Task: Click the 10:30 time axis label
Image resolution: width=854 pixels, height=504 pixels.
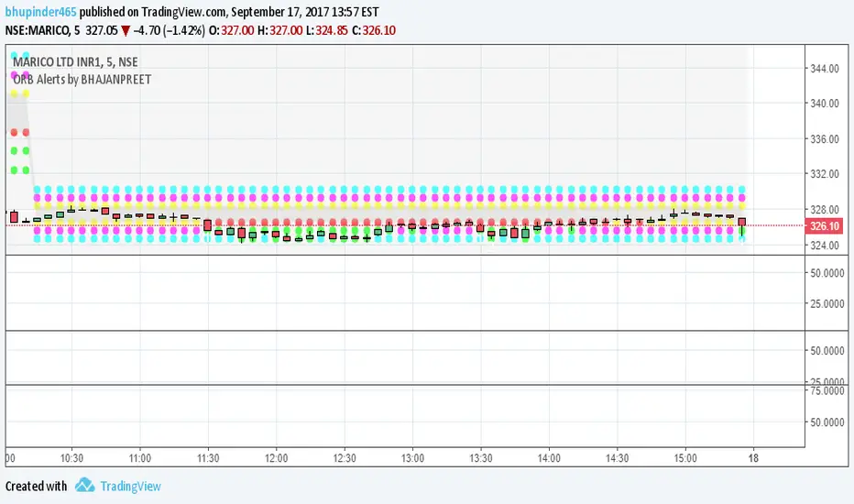Action: [x=71, y=458]
